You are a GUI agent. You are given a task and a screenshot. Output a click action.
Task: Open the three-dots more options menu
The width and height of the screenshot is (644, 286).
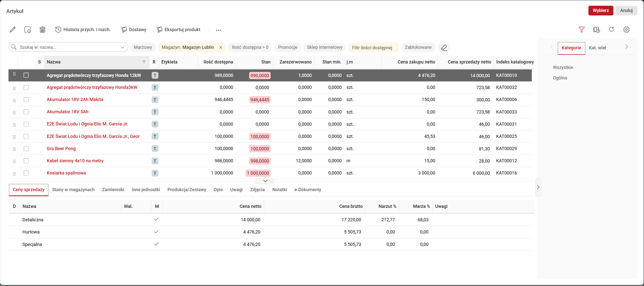coord(218,30)
